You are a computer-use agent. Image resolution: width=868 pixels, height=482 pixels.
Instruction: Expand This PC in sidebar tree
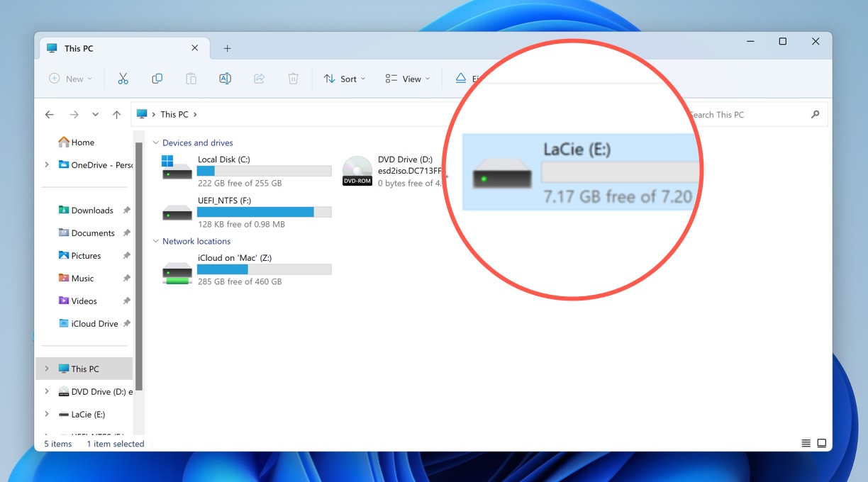pyautogui.click(x=47, y=369)
